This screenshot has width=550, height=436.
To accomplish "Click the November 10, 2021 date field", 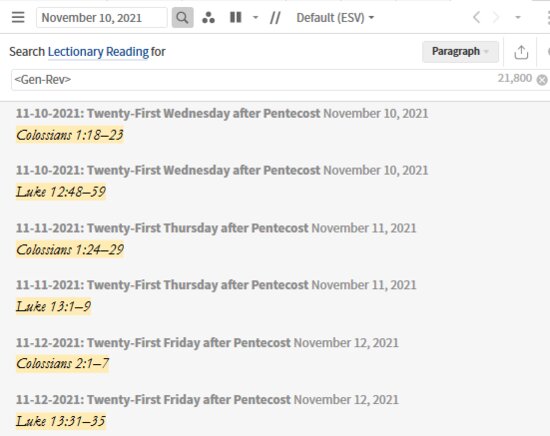I will (102, 18).
